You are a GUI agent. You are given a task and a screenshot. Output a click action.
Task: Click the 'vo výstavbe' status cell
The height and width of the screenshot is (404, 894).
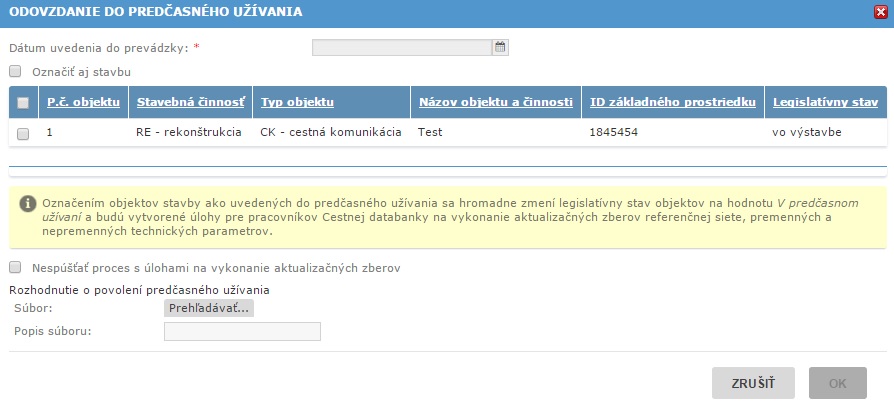click(805, 132)
